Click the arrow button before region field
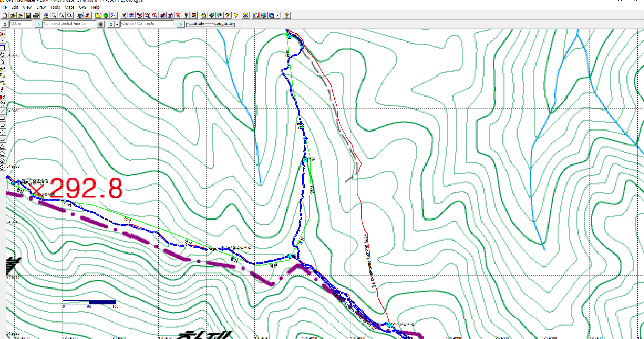This screenshot has height=339, width=644. tap(38, 24)
